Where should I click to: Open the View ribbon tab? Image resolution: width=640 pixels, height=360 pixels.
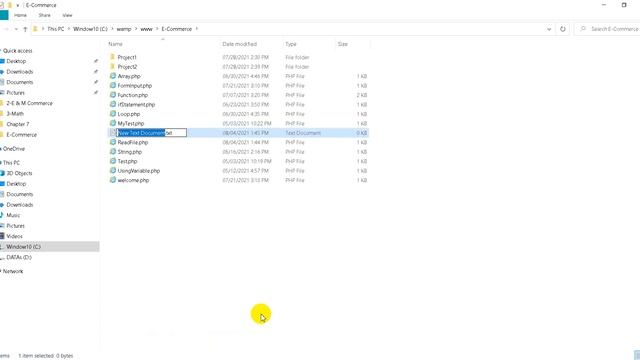pos(67,15)
